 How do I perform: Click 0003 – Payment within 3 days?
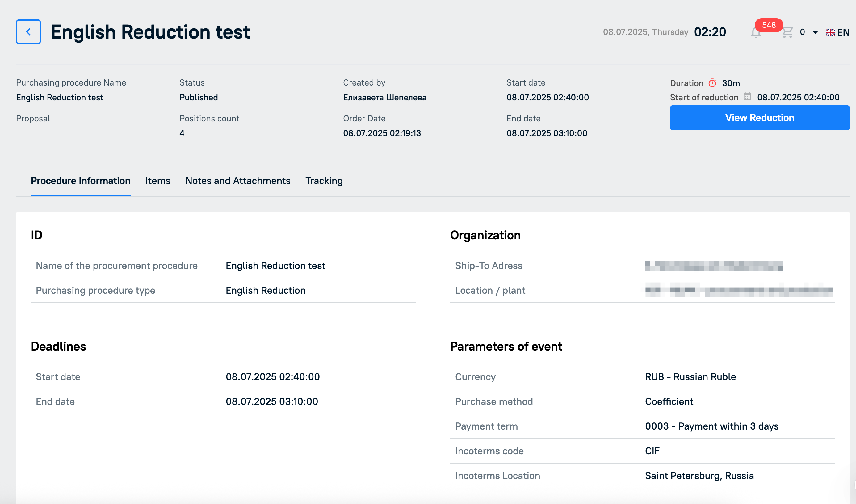click(x=712, y=426)
